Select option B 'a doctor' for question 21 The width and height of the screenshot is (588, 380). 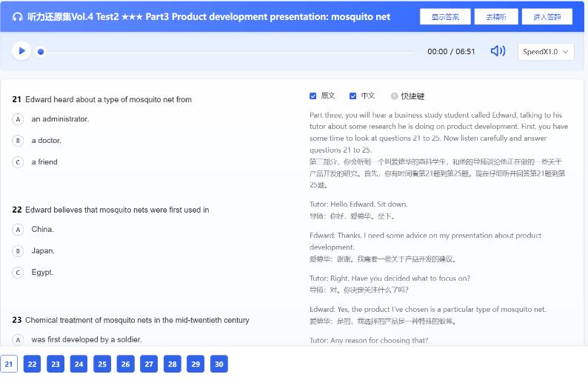click(18, 141)
